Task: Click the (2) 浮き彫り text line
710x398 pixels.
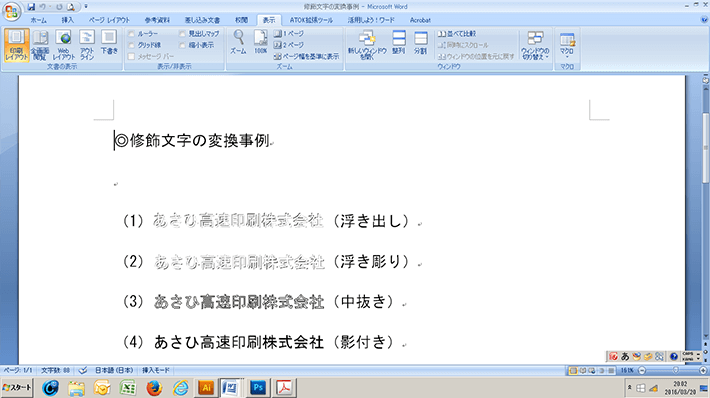Action: tap(266, 262)
